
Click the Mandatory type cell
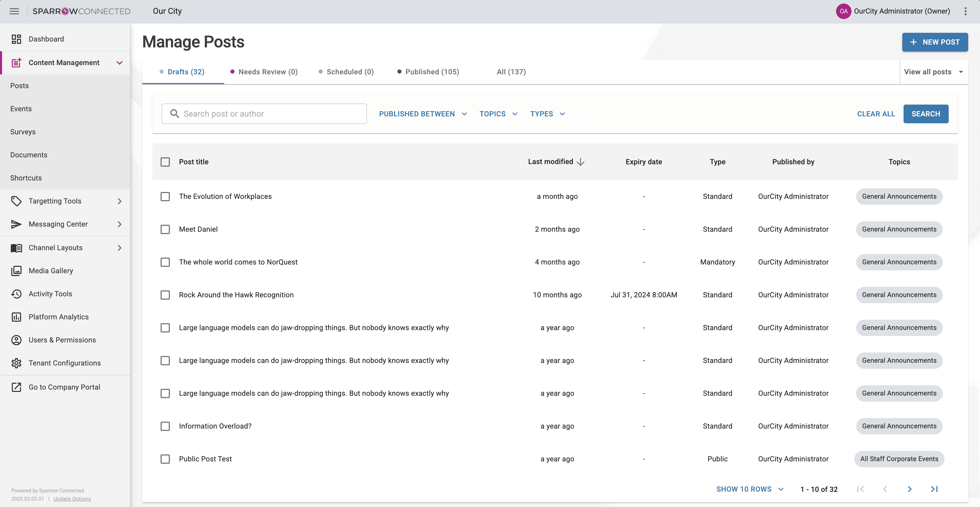pos(718,262)
